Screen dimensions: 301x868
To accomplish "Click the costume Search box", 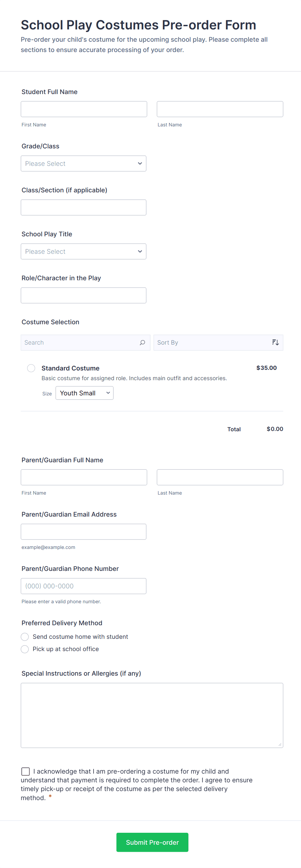I will pyautogui.click(x=79, y=342).
